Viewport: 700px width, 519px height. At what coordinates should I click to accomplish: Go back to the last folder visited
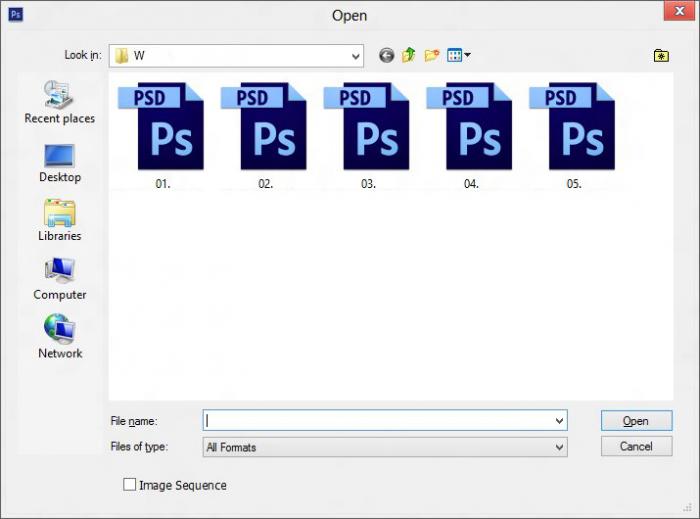[x=387, y=55]
